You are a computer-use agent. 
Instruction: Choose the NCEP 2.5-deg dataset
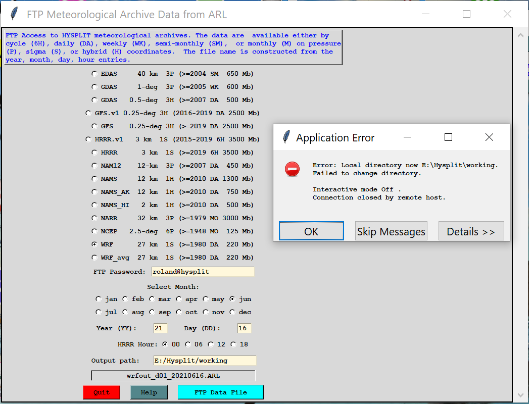[x=94, y=231]
